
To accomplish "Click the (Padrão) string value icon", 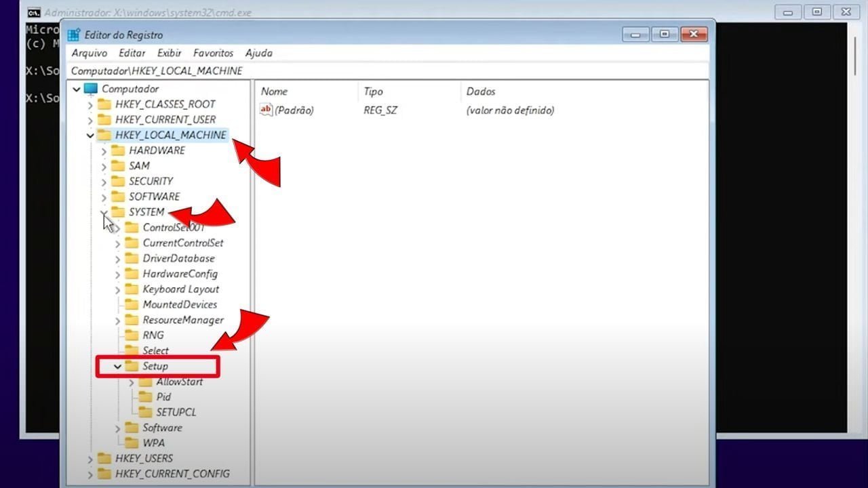I will (x=267, y=110).
